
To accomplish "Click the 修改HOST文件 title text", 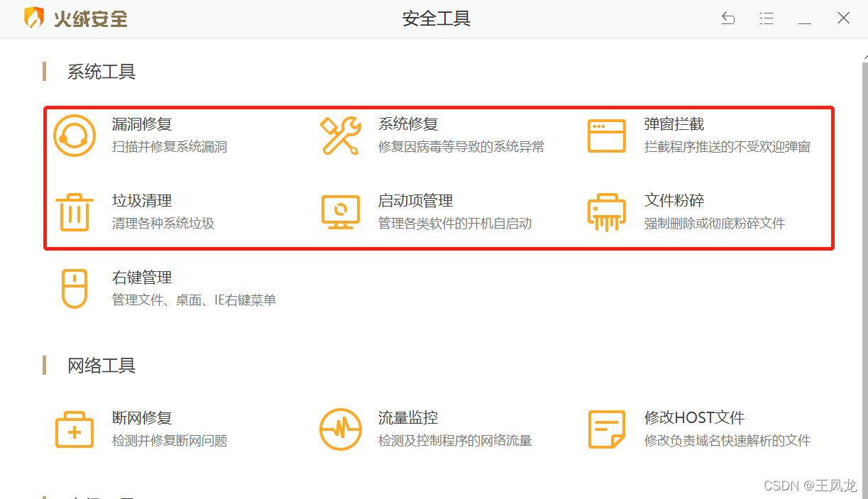I will pyautogui.click(x=694, y=418).
